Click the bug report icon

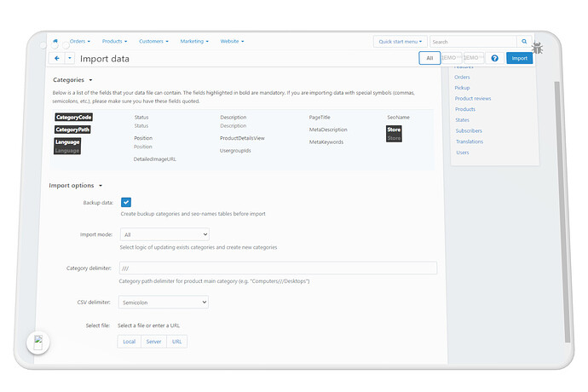tap(538, 48)
